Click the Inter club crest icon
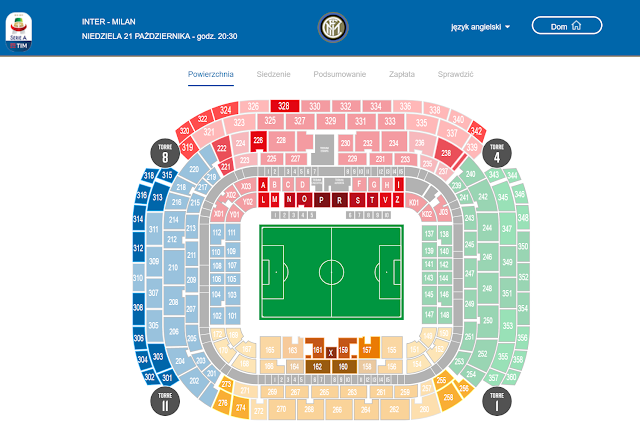The image size is (640, 431). [x=333, y=27]
